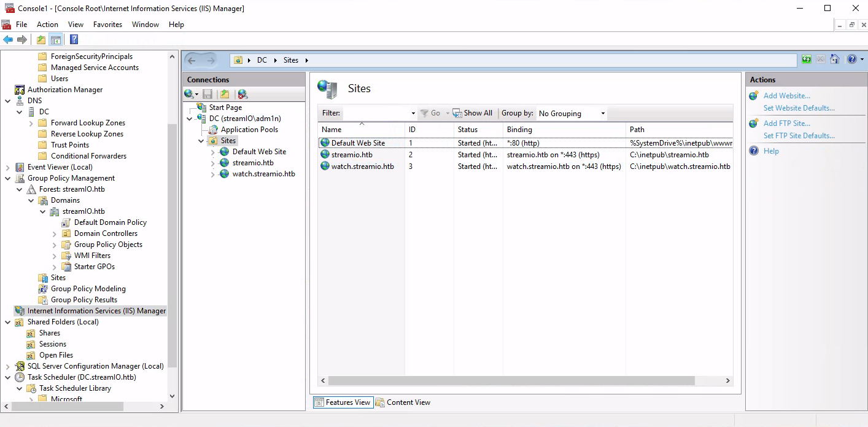
Task: Click the Connections pane Up folder icon
Action: 225,94
